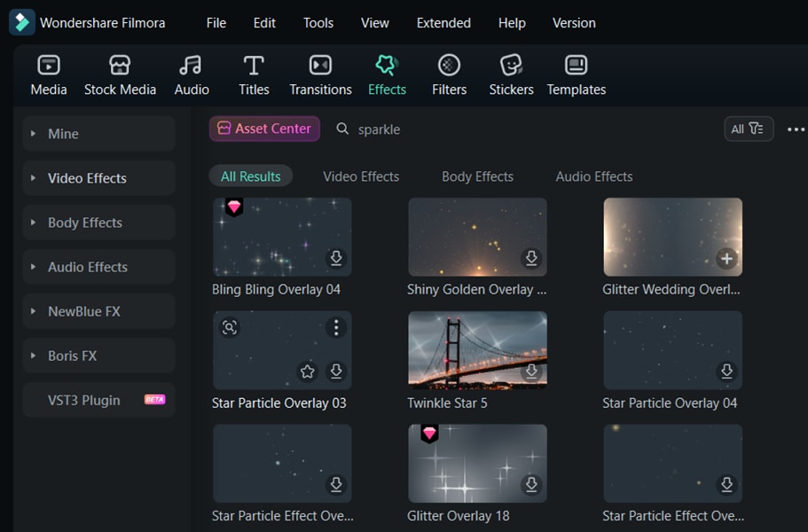Click the Templates toolbar icon
The height and width of the screenshot is (532, 808).
[576, 75]
